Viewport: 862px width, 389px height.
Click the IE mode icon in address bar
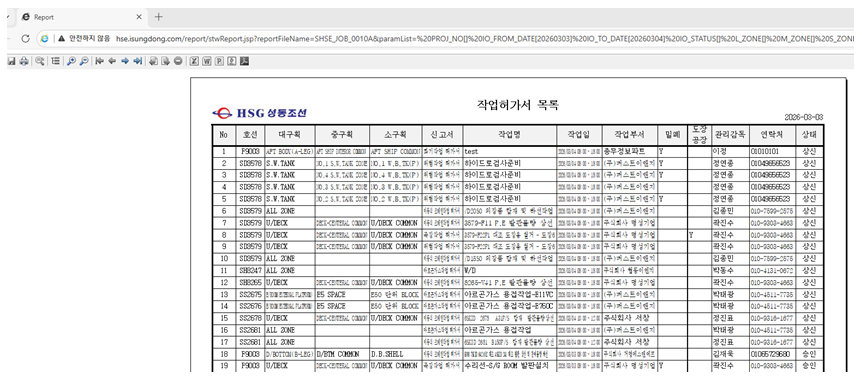44,38
